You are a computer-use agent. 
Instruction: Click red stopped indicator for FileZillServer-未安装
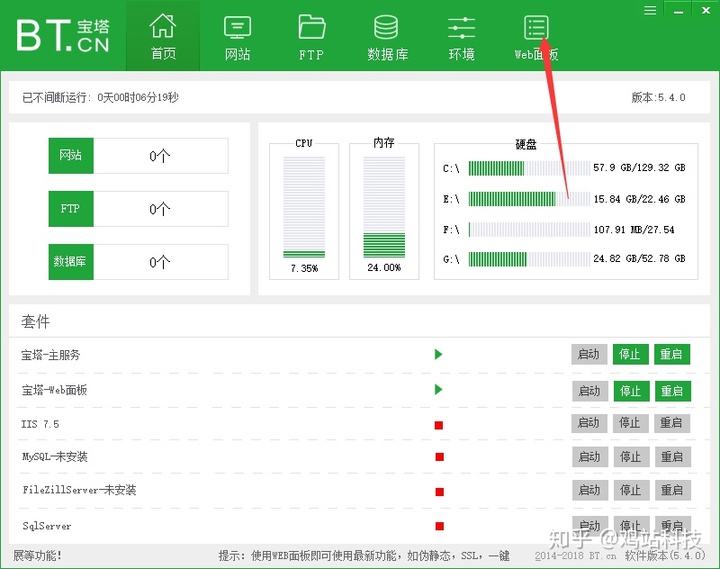(x=439, y=492)
